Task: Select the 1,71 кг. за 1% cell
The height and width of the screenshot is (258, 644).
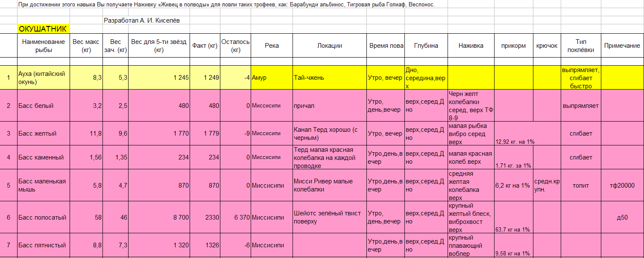Action: click(513, 157)
